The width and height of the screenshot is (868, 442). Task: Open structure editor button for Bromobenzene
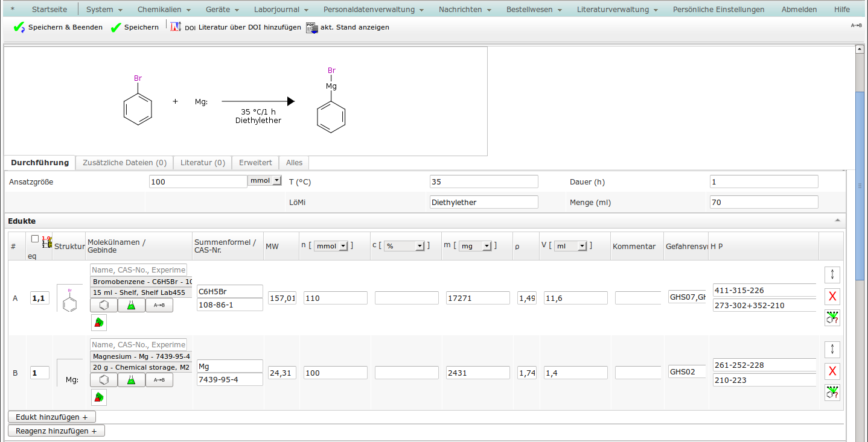pos(104,305)
